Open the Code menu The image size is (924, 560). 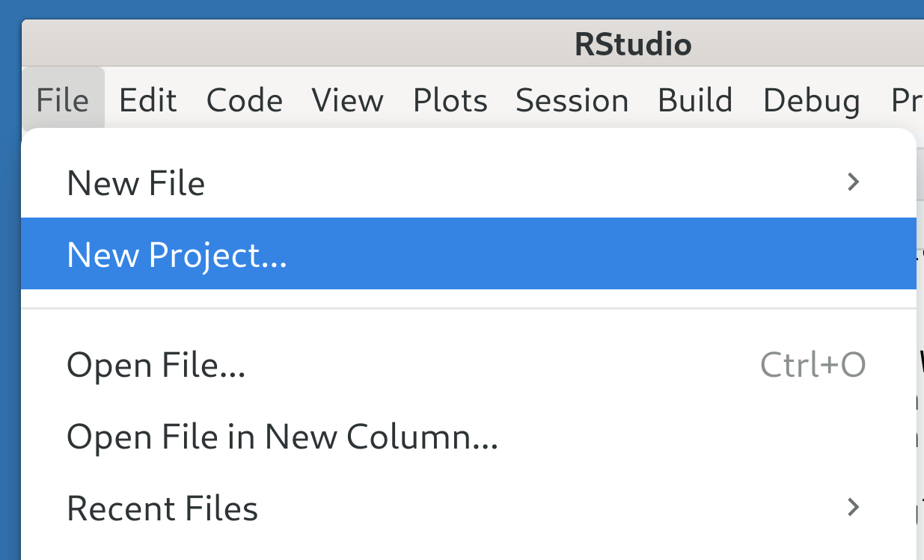[x=245, y=100]
